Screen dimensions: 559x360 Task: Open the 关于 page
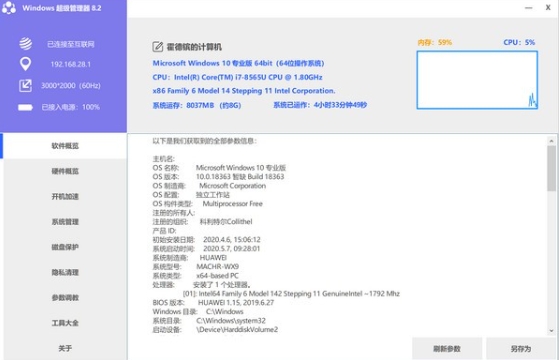click(x=65, y=348)
